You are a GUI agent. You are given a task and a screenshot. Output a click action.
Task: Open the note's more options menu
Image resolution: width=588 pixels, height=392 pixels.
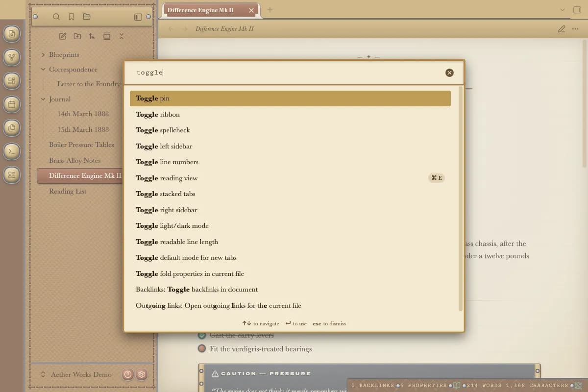tap(575, 29)
